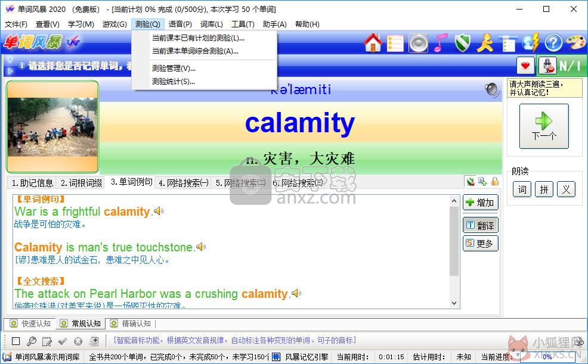Open the 词库(L) menu
The image size is (588, 364).
(212, 24)
